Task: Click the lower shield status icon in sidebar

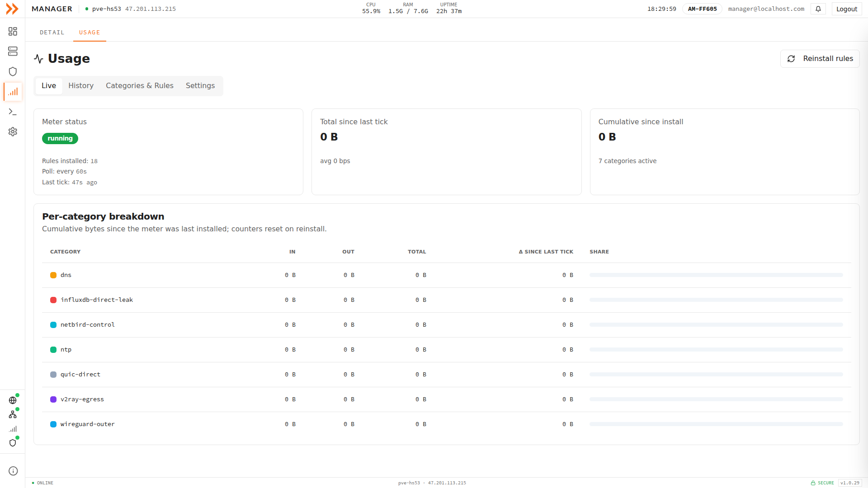Action: tap(13, 443)
